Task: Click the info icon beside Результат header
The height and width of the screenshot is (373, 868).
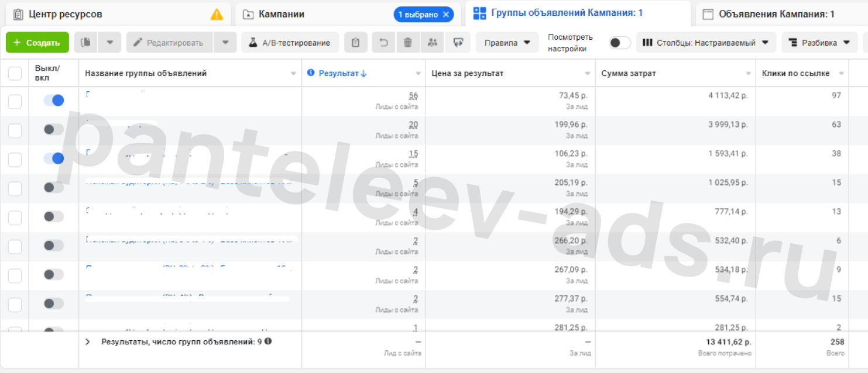Action: point(311,73)
